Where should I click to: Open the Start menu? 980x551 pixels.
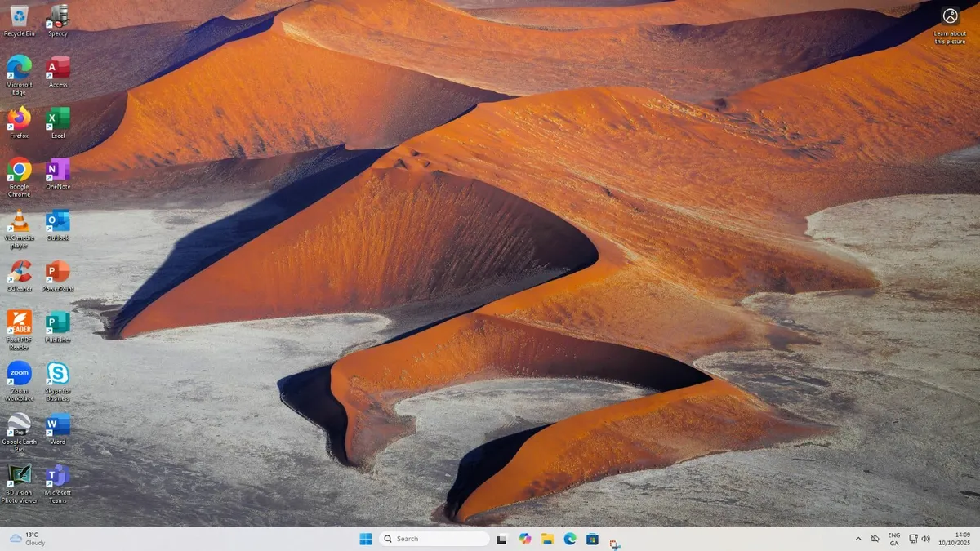364,539
